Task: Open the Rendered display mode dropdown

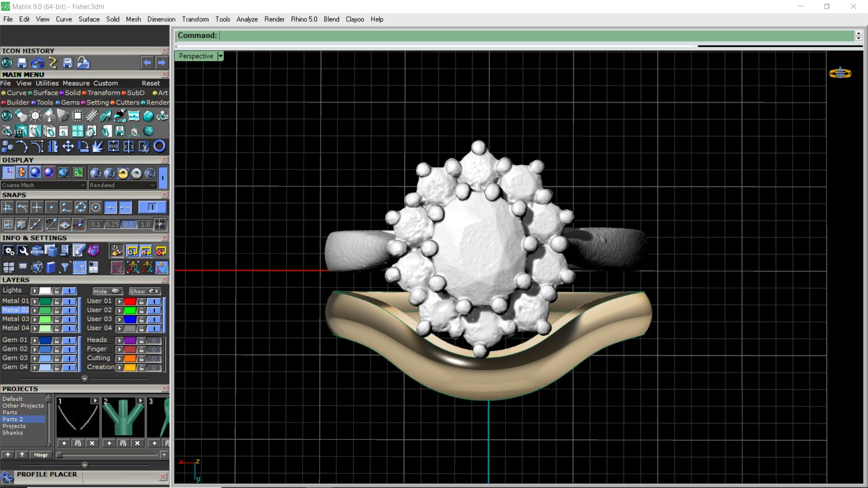Action: point(152,185)
